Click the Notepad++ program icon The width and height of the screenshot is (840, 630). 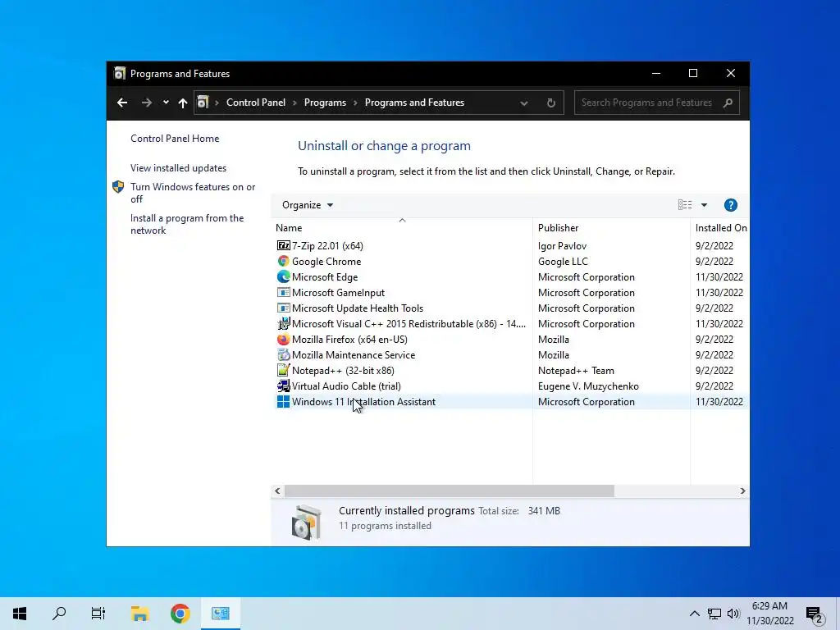pos(283,370)
